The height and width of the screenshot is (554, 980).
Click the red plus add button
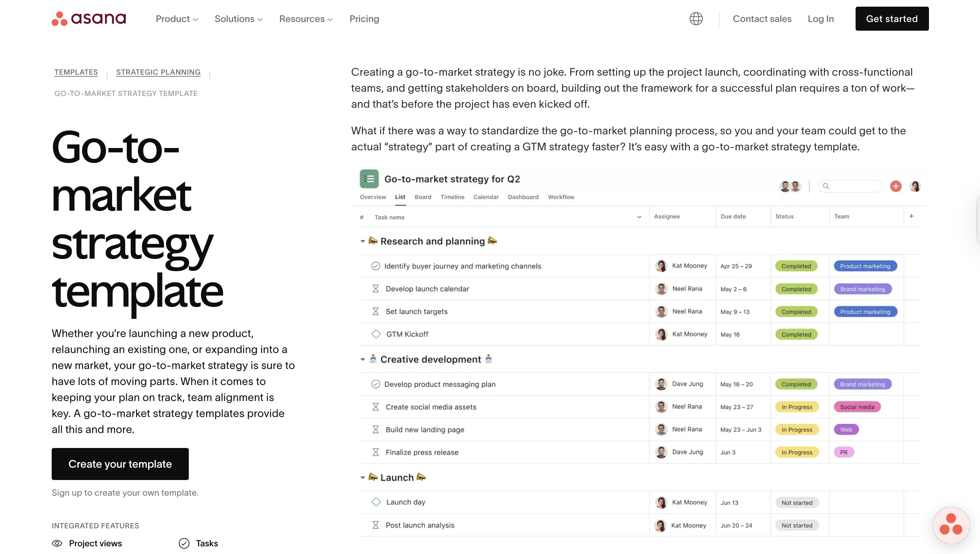click(x=896, y=186)
